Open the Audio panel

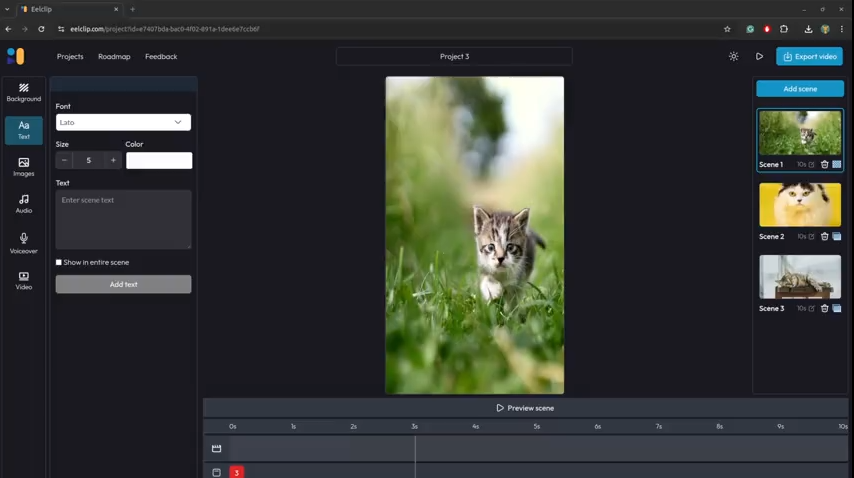click(24, 204)
